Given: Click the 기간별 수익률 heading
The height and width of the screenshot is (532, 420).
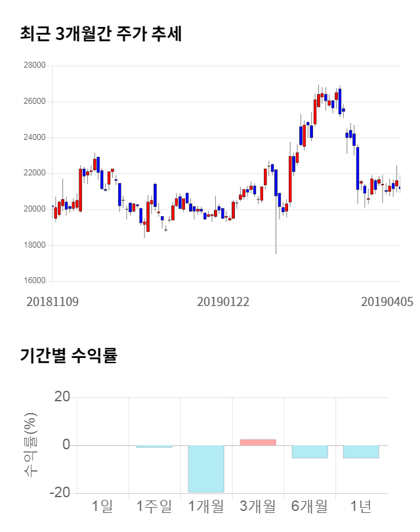Looking at the screenshot, I should click(69, 356).
